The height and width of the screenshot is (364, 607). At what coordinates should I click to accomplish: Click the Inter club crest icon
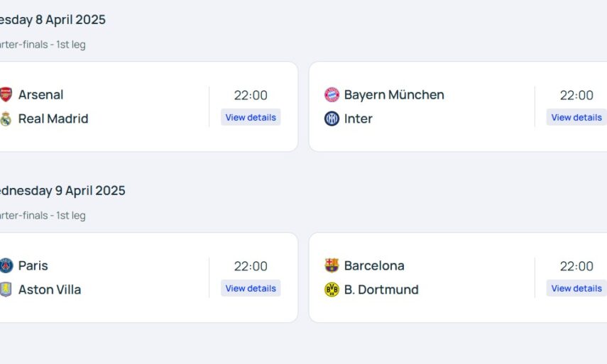[x=332, y=118]
